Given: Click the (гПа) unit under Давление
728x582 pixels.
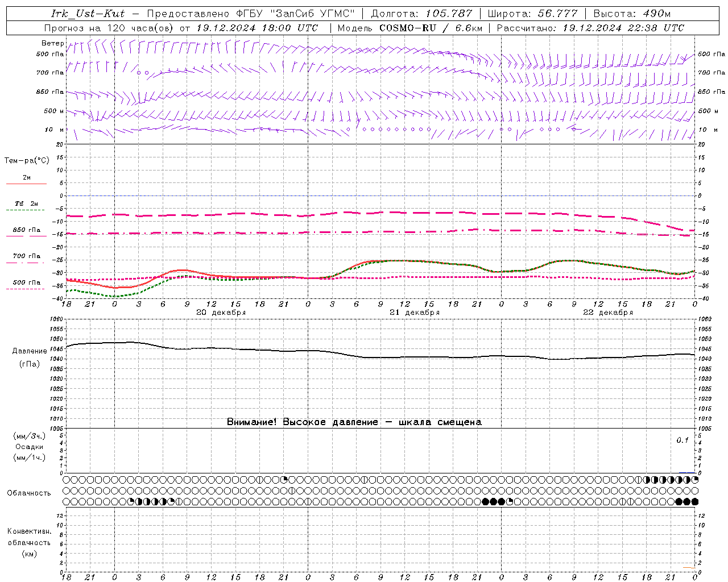Looking at the screenshot, I should 30,364.
